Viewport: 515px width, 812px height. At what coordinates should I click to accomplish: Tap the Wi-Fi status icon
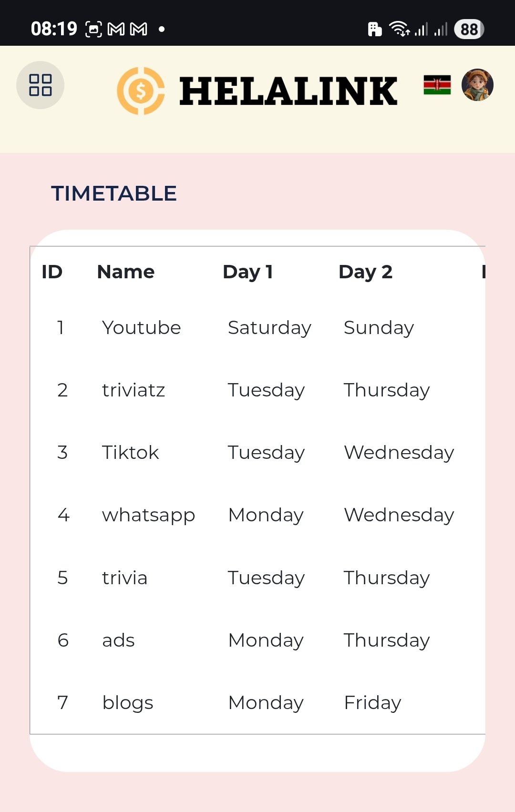point(399,29)
